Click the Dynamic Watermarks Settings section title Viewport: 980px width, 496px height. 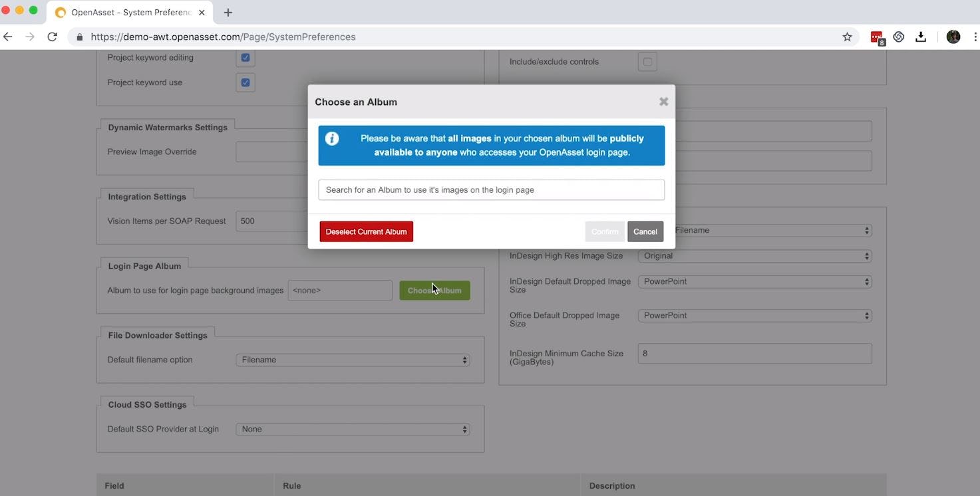168,127
